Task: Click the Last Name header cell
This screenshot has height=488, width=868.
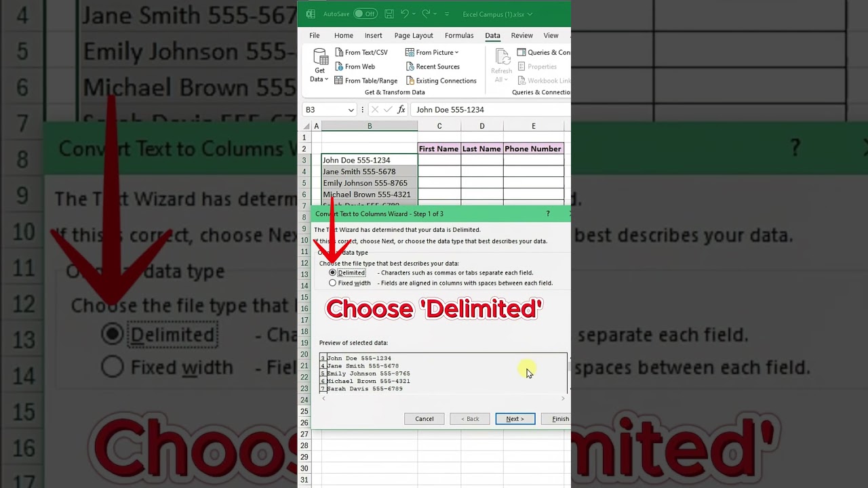Action: [x=482, y=148]
